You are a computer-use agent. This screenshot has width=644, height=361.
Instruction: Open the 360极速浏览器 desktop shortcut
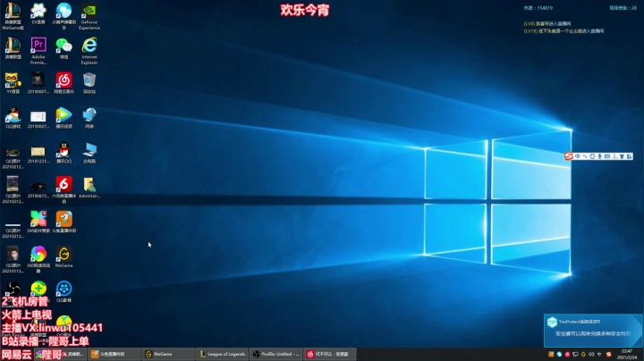[x=38, y=259]
